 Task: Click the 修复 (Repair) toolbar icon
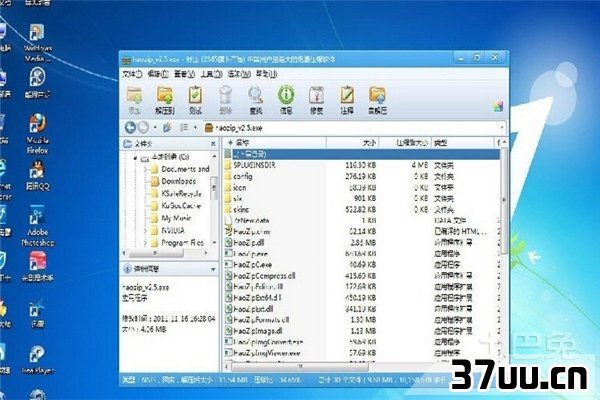tap(316, 100)
